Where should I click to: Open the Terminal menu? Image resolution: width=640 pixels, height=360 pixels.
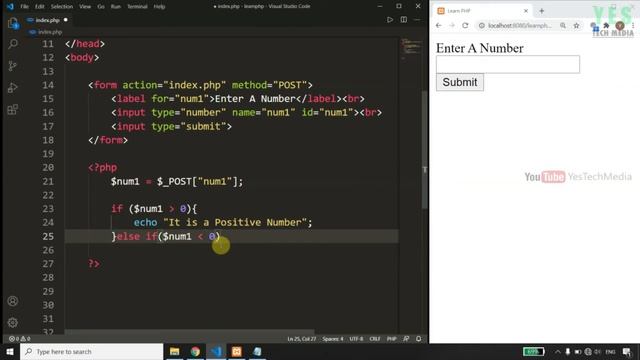point(137,7)
